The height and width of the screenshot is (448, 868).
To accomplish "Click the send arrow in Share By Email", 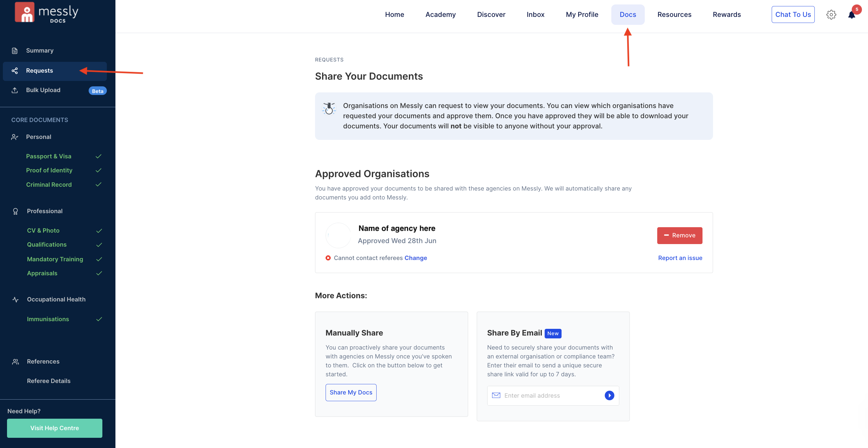I will click(x=609, y=395).
